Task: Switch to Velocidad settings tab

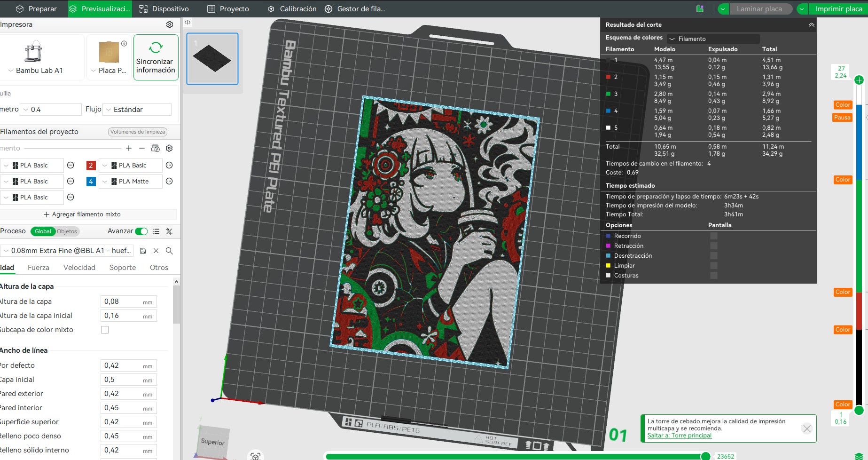Action: pyautogui.click(x=79, y=268)
